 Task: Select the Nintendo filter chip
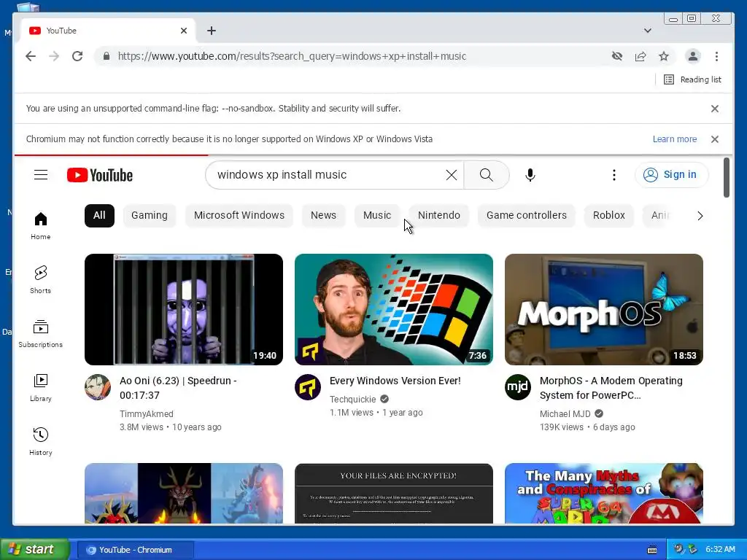click(x=438, y=215)
